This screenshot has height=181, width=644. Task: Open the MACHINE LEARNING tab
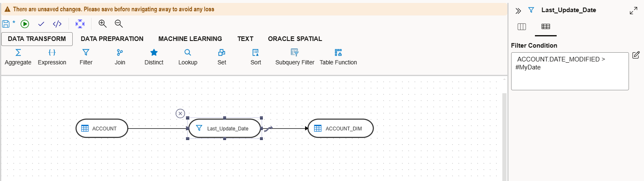[190, 39]
